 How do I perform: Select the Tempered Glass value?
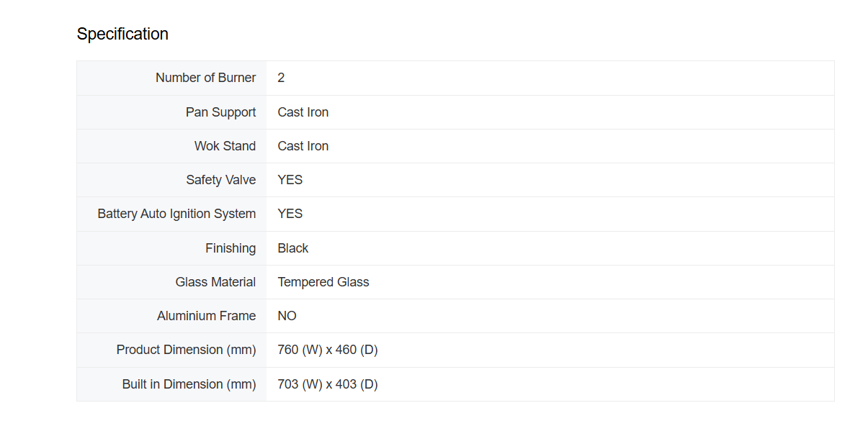coord(323,282)
